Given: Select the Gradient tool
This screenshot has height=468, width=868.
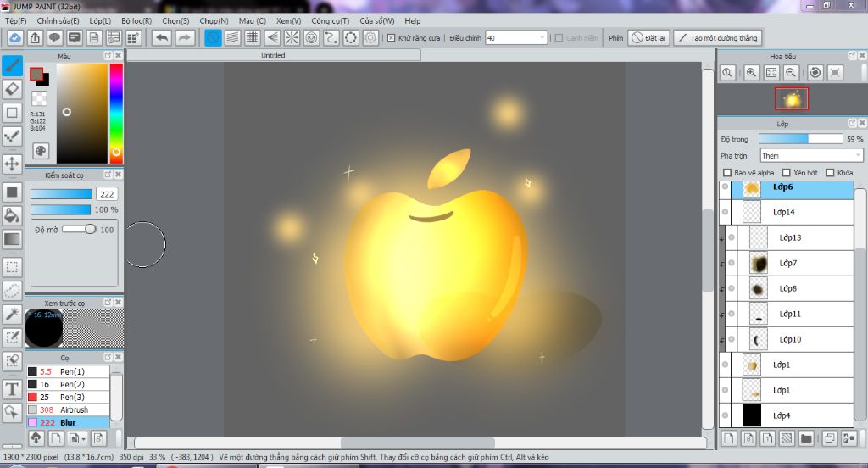Looking at the screenshot, I should coord(12,239).
